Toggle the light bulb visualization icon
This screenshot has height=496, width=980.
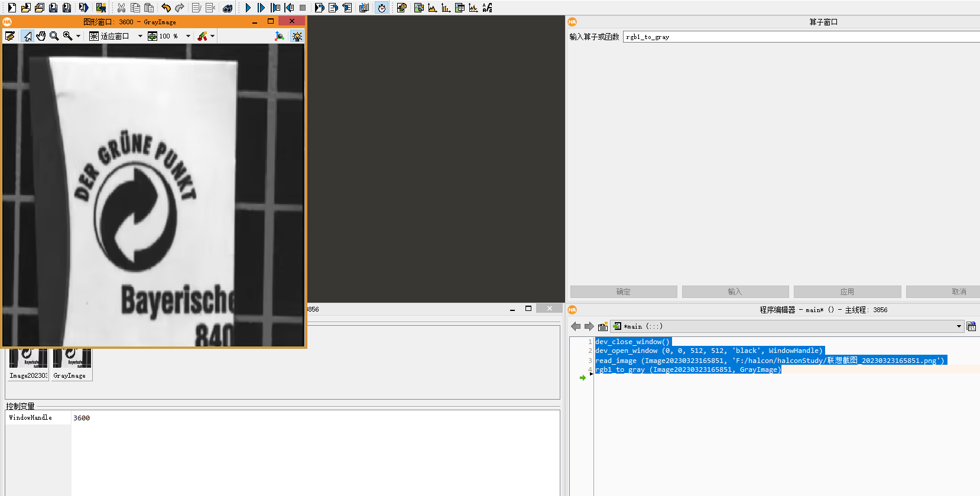click(x=297, y=36)
